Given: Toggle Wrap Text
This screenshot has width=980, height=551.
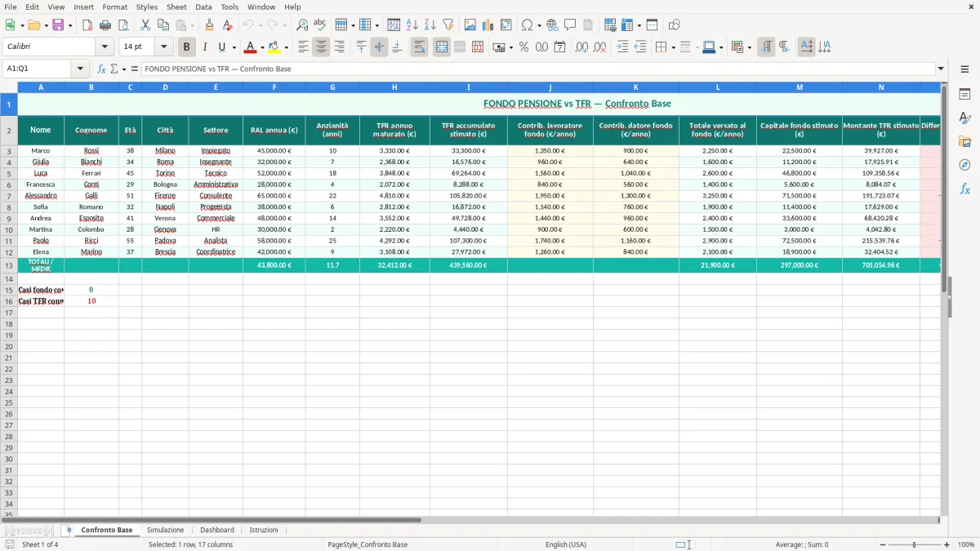Looking at the screenshot, I should pos(420,47).
